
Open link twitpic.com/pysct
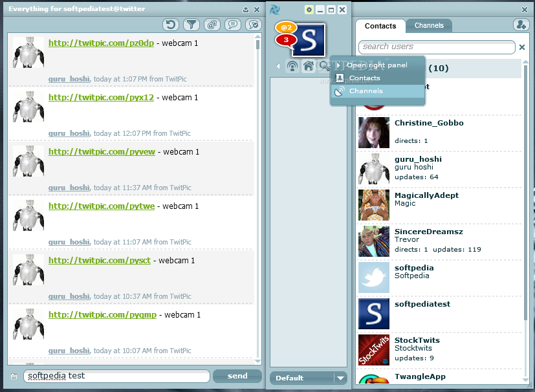99,260
